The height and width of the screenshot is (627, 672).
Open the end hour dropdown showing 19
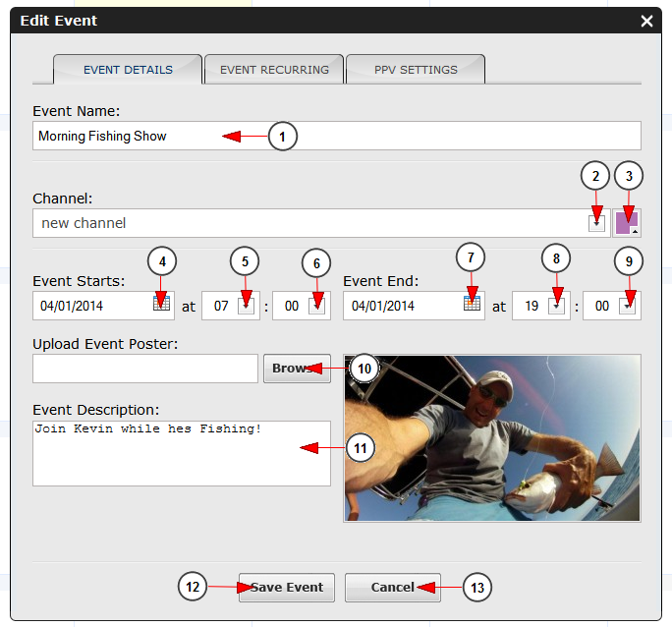[556, 306]
